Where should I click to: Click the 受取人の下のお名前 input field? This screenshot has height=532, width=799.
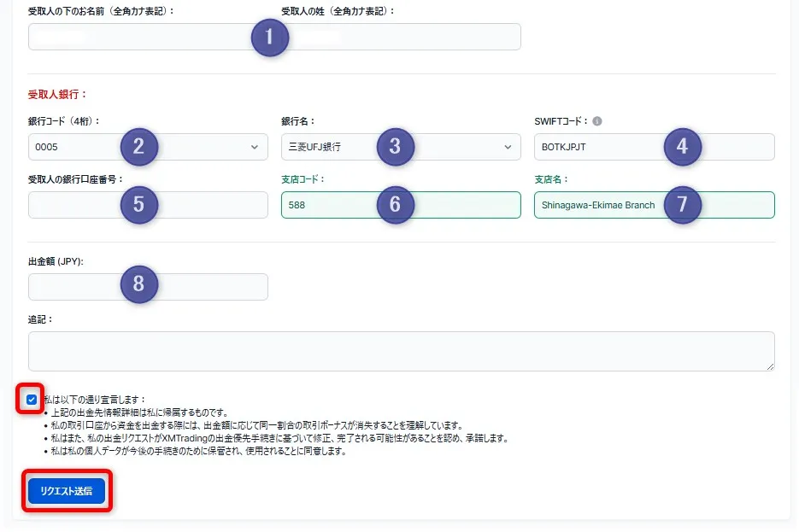tap(148, 37)
